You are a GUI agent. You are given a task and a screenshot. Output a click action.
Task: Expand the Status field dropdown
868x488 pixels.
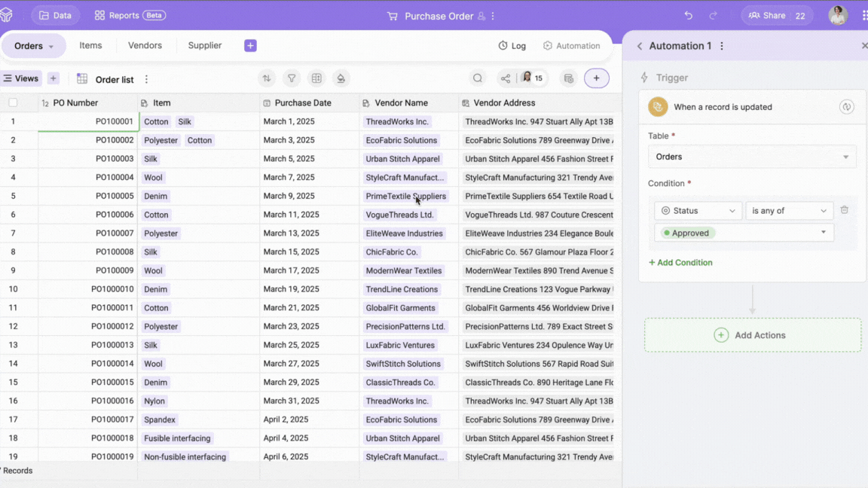[698, 211]
